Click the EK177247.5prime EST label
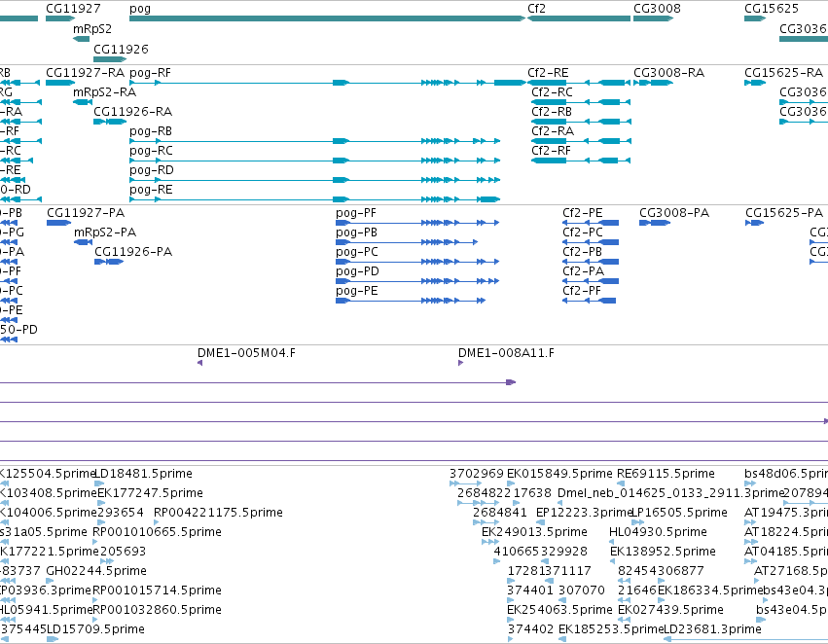 pos(151,493)
